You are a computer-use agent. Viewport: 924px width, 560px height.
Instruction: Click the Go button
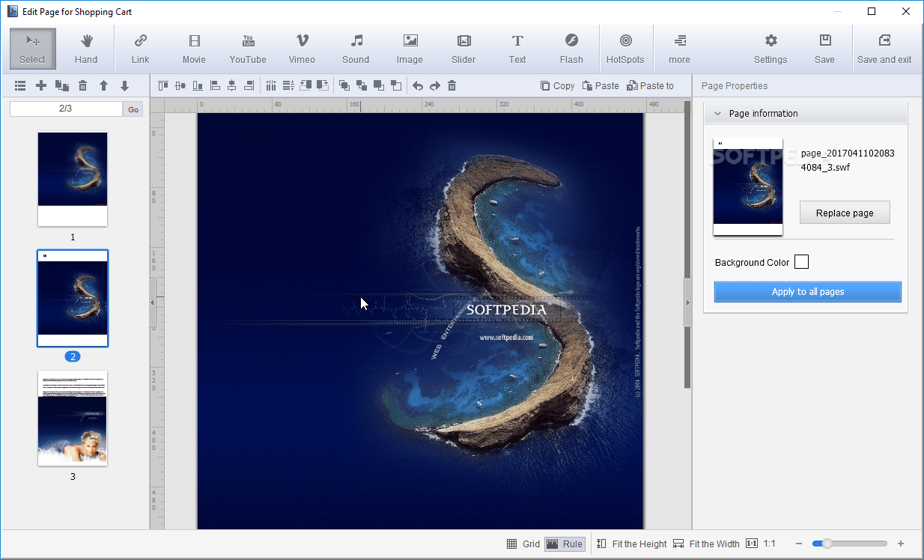click(133, 109)
